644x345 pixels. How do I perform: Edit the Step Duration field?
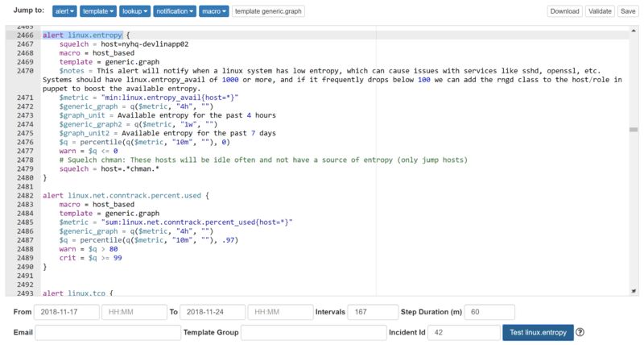click(x=489, y=312)
